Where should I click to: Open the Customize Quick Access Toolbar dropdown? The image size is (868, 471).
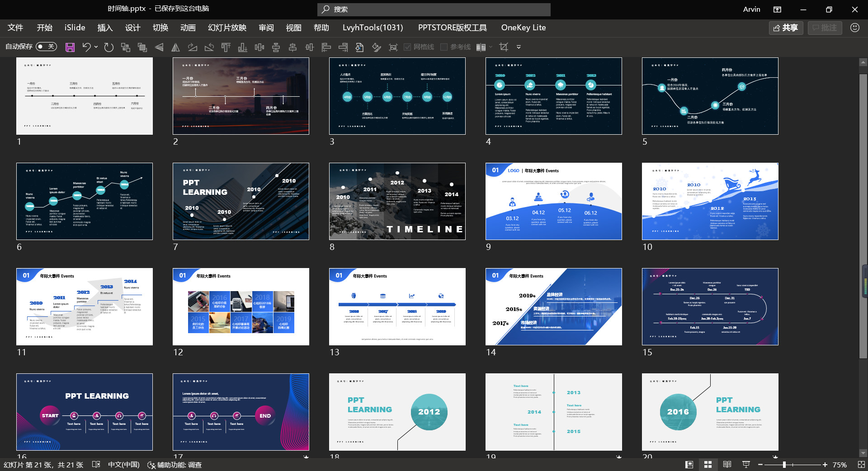coord(519,47)
